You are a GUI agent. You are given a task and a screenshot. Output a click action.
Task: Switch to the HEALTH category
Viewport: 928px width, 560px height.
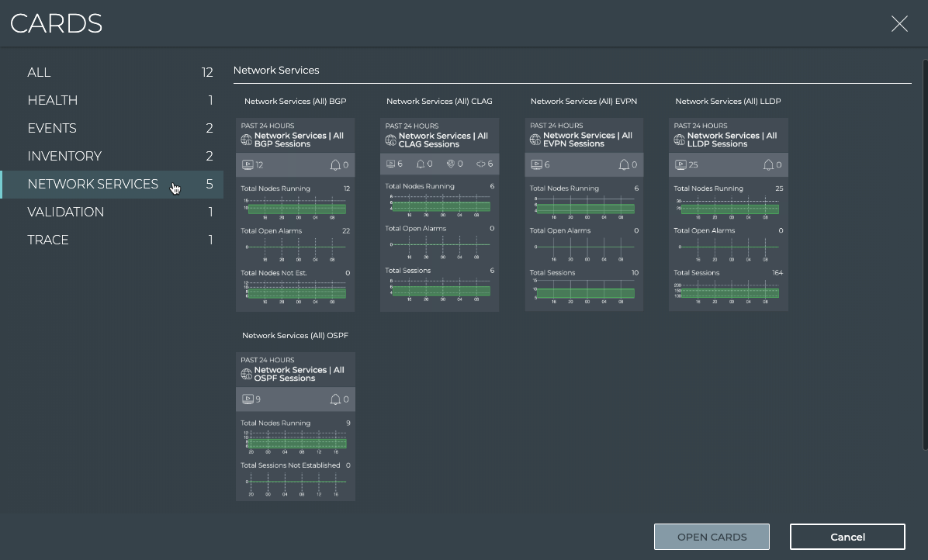tap(52, 100)
